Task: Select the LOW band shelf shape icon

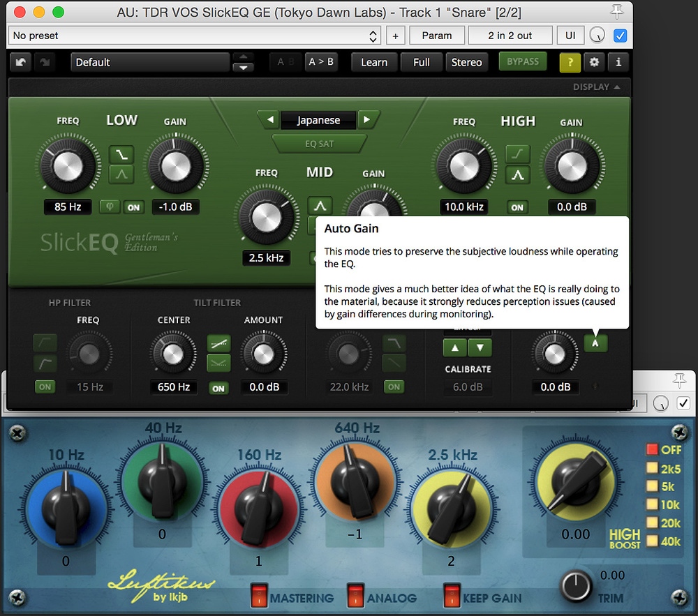Action: [x=121, y=154]
